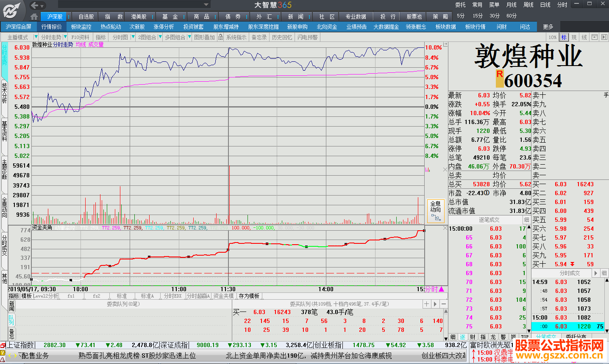Open the 全息动向 panel icon
Screen dimensions: 609x364
(436, 211)
